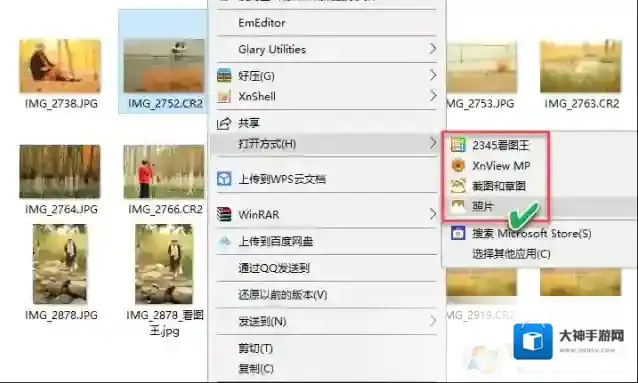Expand the 好压(G) submenu arrow
This screenshot has height=383, width=638.
point(433,75)
